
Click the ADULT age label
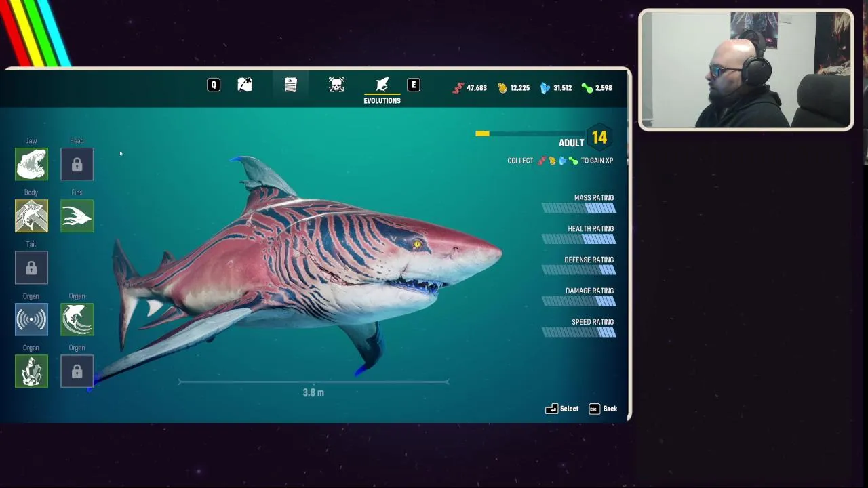[x=571, y=143]
